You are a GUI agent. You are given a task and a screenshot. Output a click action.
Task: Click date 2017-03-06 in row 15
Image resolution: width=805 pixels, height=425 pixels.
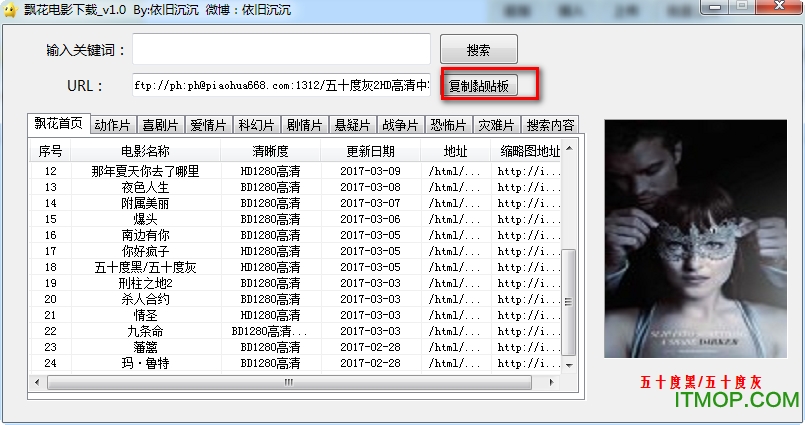370,219
